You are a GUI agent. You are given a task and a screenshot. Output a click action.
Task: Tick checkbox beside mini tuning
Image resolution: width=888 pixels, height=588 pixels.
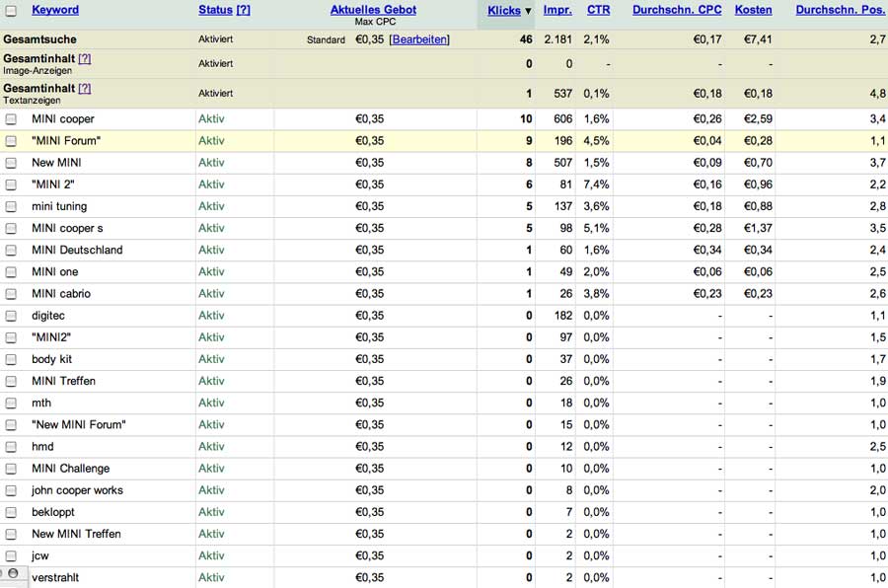pyautogui.click(x=11, y=206)
